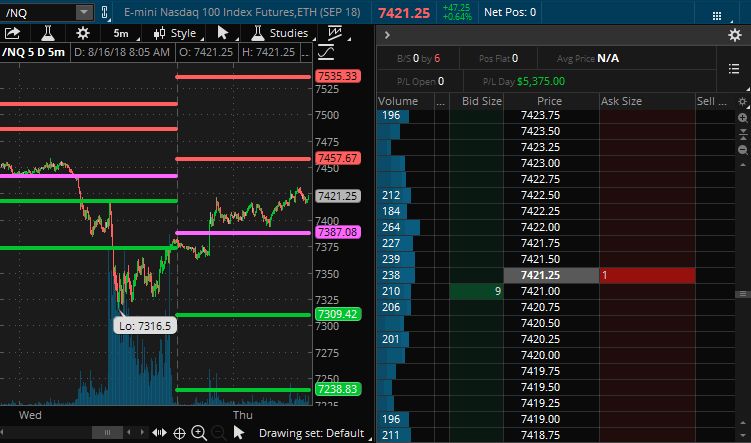Click the Ask Size cell at 7421.25

coord(646,274)
